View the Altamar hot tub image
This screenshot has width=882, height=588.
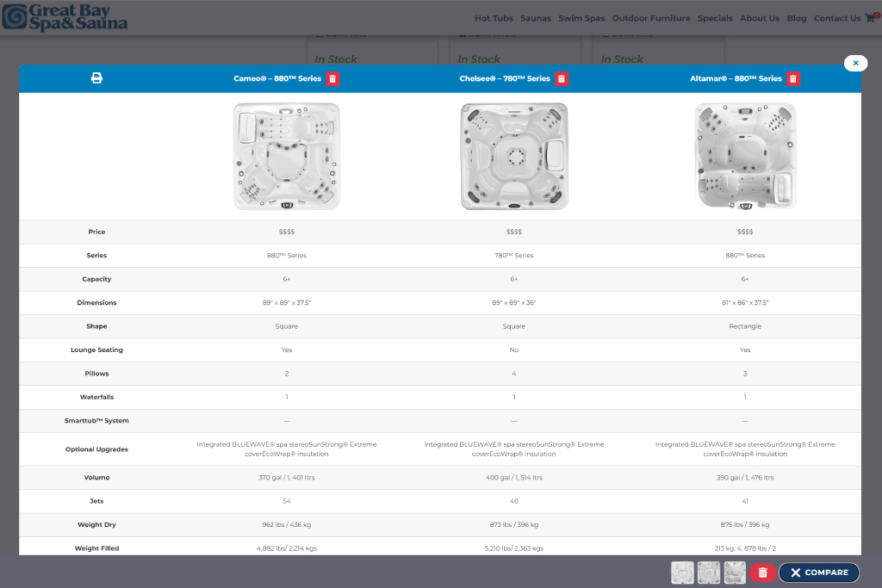745,156
